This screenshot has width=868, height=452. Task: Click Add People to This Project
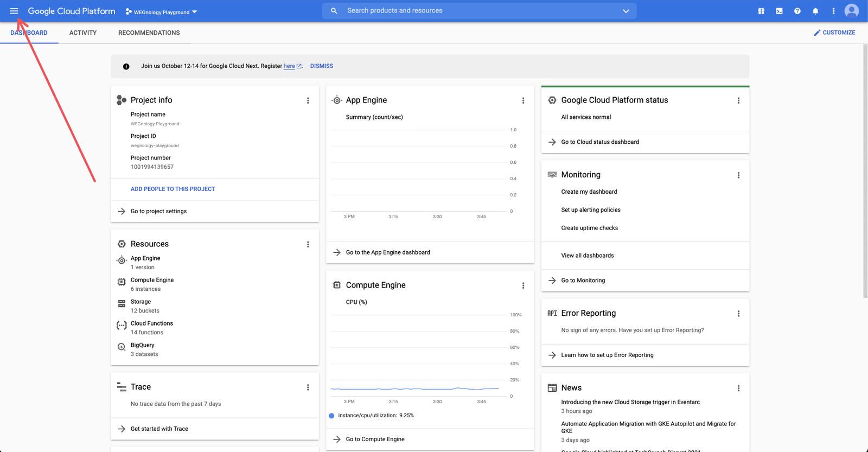click(173, 189)
